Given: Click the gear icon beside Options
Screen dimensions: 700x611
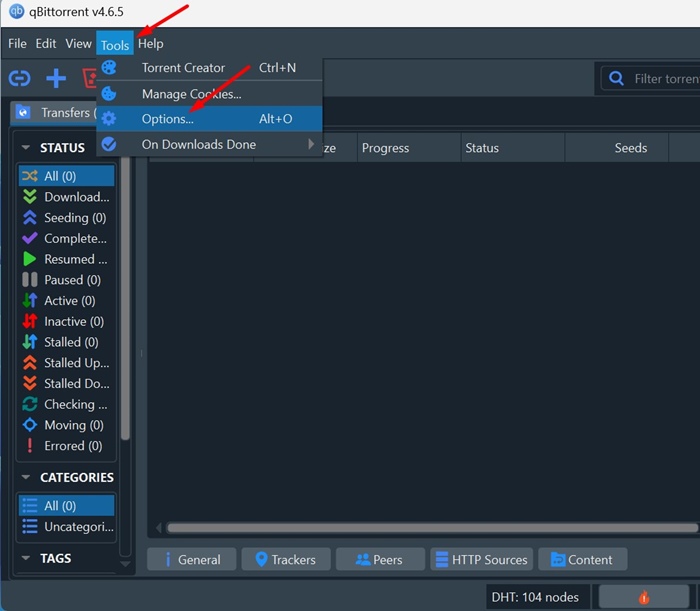Looking at the screenshot, I should (109, 119).
